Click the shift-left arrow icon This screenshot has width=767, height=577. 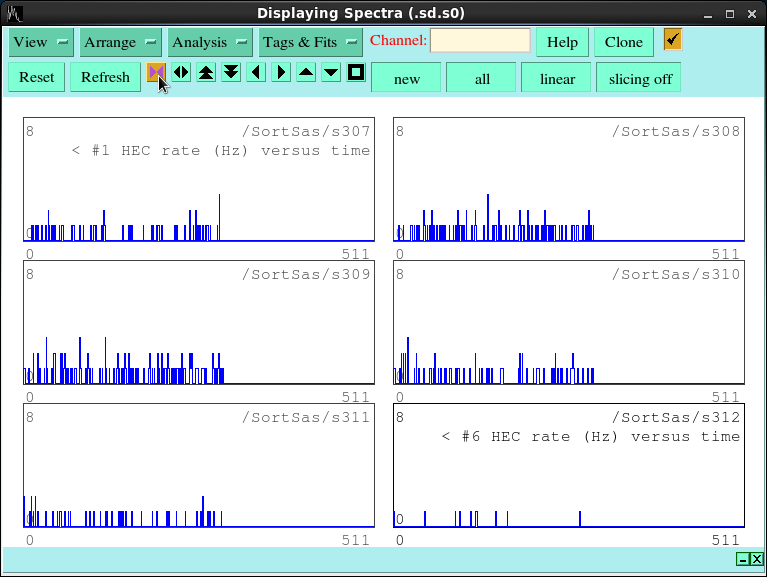tap(256, 73)
